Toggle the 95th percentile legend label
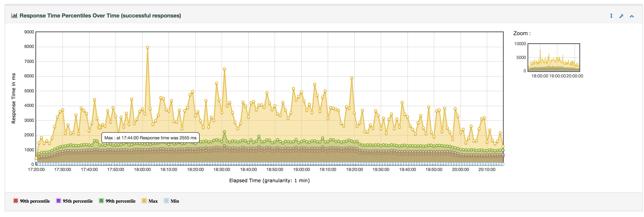Screen dimensions: 644x217 (77, 201)
